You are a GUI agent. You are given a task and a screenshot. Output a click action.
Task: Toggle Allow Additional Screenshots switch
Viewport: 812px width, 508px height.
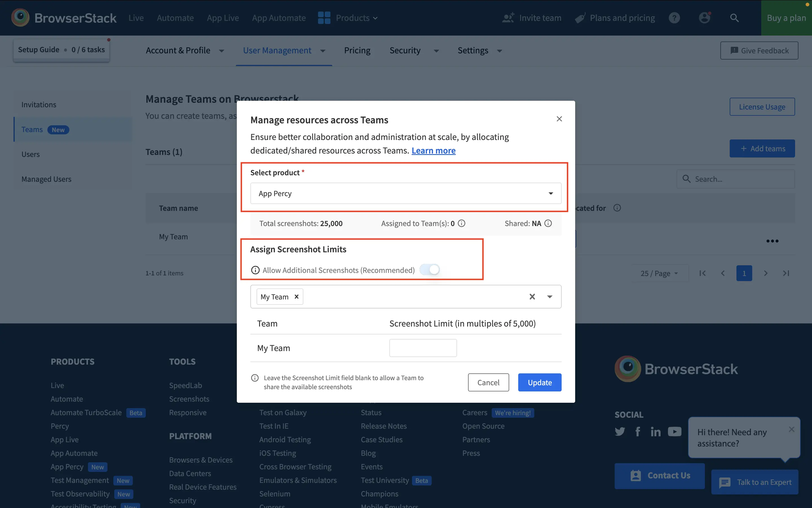click(430, 270)
